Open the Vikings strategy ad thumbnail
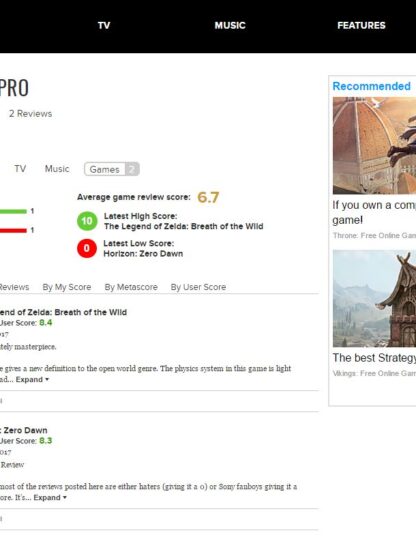The width and height of the screenshot is (416, 550). [x=374, y=299]
